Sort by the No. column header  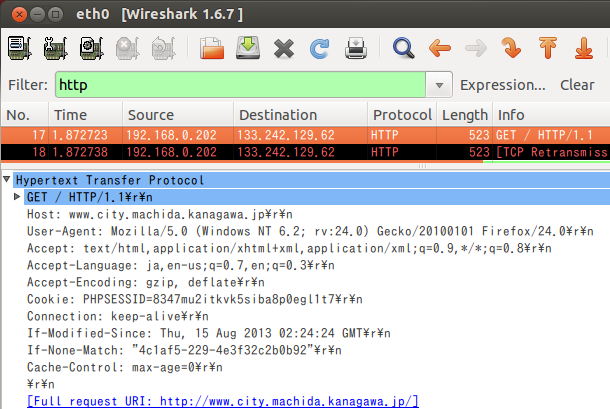tap(25, 115)
